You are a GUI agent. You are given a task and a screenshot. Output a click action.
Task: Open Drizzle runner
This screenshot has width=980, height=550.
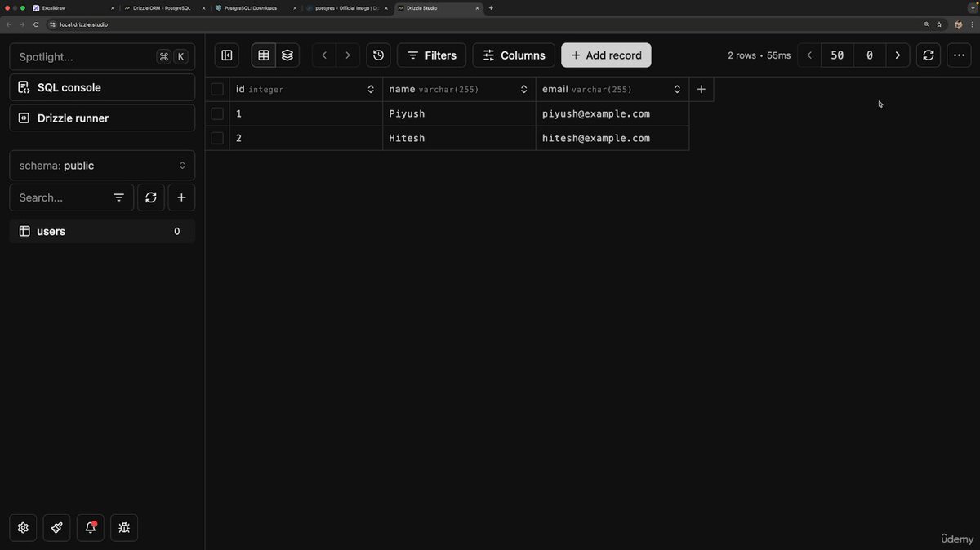click(102, 118)
